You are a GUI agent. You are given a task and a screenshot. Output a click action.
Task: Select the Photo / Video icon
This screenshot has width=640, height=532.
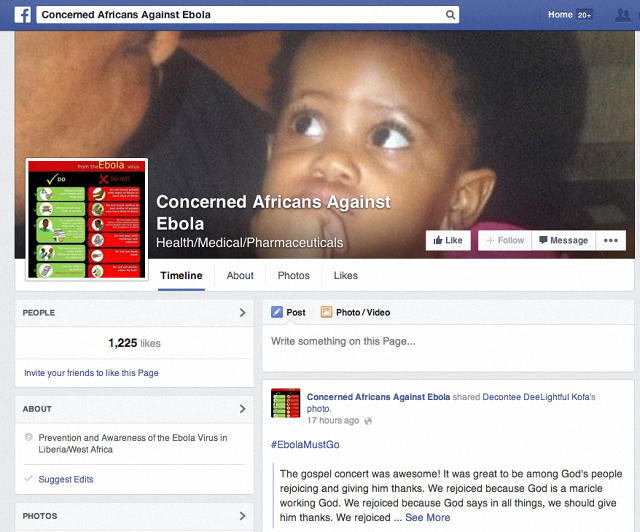tap(326, 312)
